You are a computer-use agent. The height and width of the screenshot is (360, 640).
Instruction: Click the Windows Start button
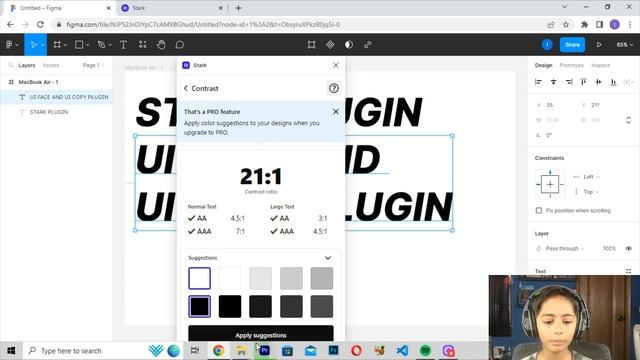[x=11, y=351]
